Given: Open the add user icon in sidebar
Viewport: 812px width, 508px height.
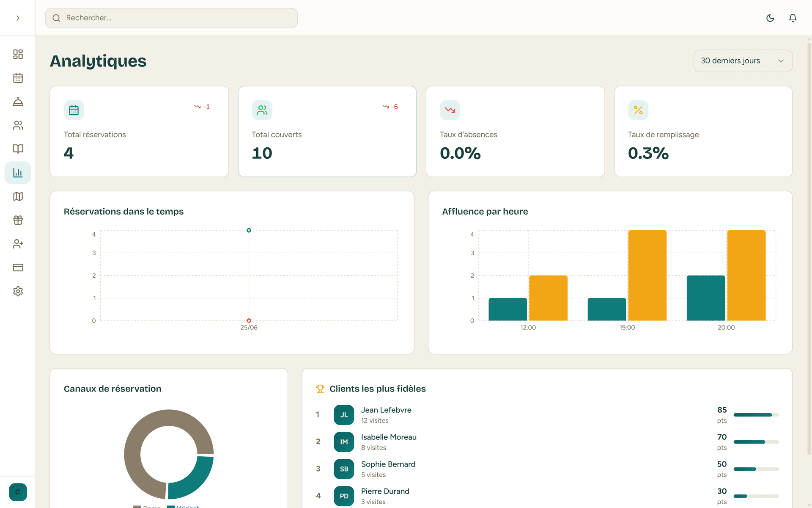Looking at the screenshot, I should 18,244.
